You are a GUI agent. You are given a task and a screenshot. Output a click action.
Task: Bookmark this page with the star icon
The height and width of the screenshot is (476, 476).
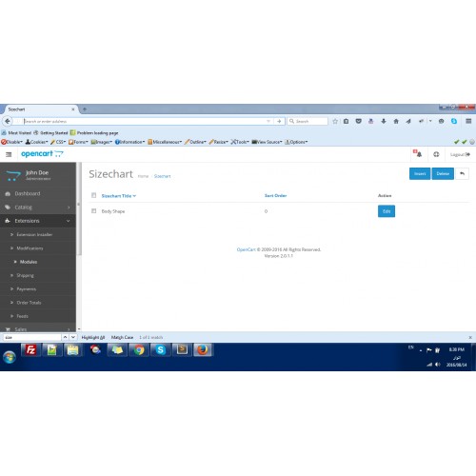(335, 121)
